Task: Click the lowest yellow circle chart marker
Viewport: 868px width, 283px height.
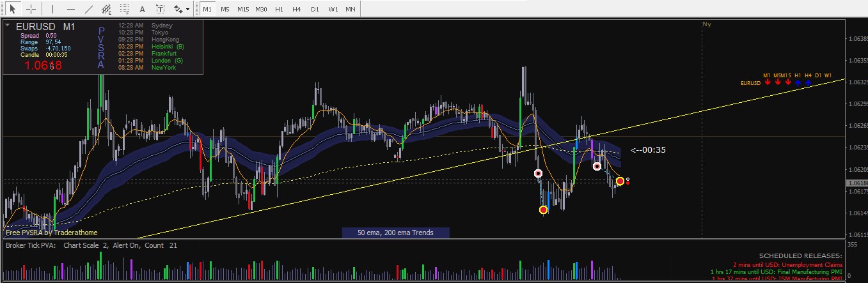Action: (544, 210)
